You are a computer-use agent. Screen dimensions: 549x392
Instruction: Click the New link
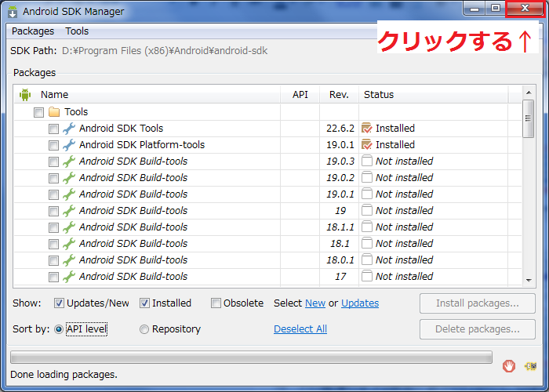[x=315, y=303]
